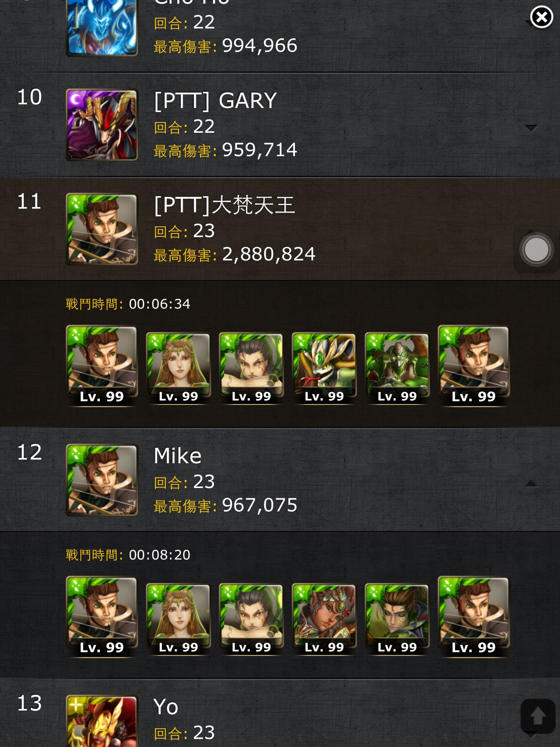Select the snake-helmet card in rank 11 team

click(324, 368)
